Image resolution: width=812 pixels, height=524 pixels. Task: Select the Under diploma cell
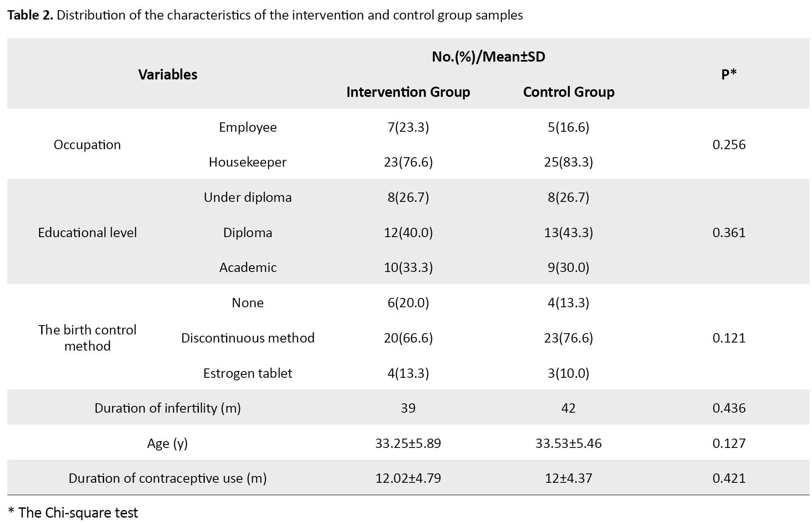point(248,197)
